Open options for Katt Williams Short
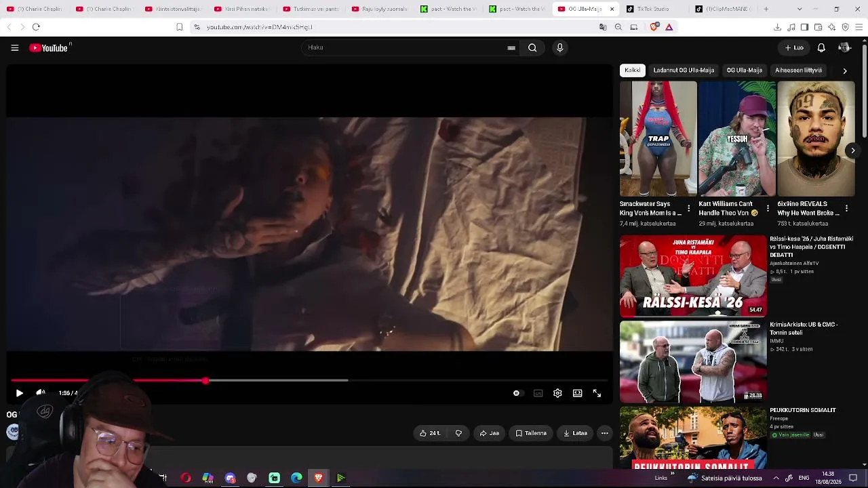The image size is (868, 488). (x=768, y=209)
